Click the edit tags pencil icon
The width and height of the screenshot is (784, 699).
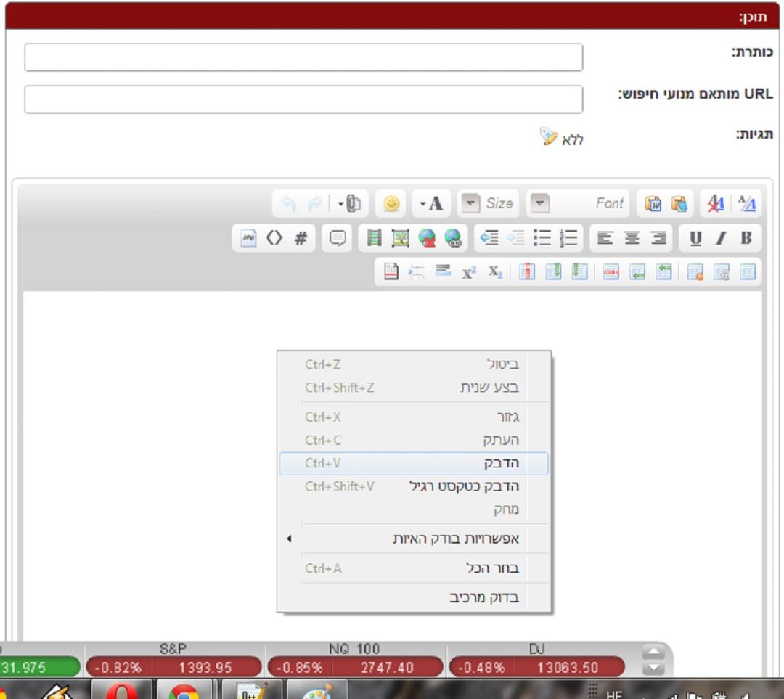tap(549, 136)
